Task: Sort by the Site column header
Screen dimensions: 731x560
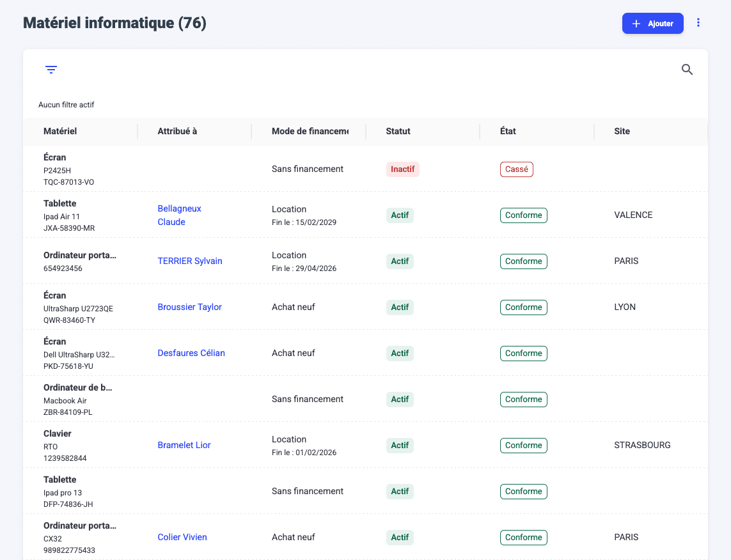Action: 622,132
